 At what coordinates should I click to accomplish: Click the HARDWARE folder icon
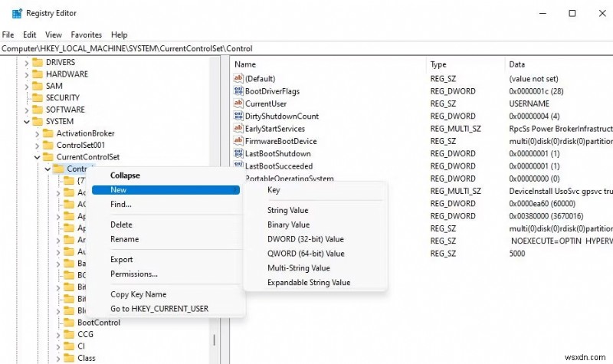pyautogui.click(x=38, y=74)
